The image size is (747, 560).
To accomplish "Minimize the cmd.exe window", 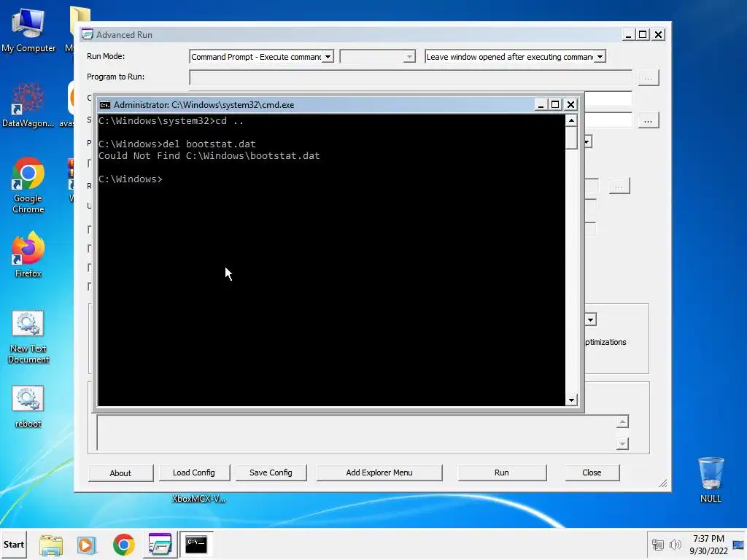I will tap(541, 105).
